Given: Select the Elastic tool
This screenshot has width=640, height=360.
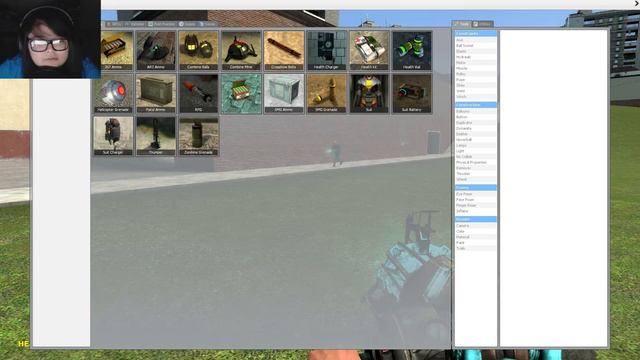Looking at the screenshot, I should pyautogui.click(x=476, y=51).
